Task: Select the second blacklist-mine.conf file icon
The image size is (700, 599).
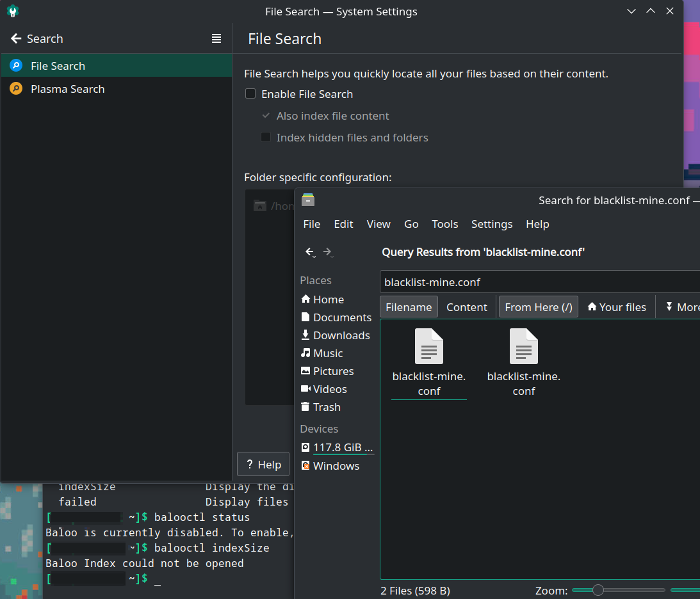Action: click(x=524, y=346)
